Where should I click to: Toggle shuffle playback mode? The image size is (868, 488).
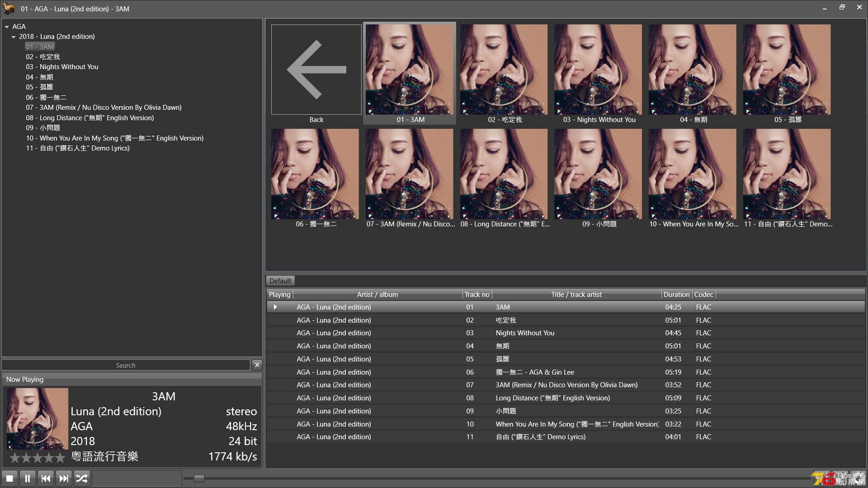[82, 478]
